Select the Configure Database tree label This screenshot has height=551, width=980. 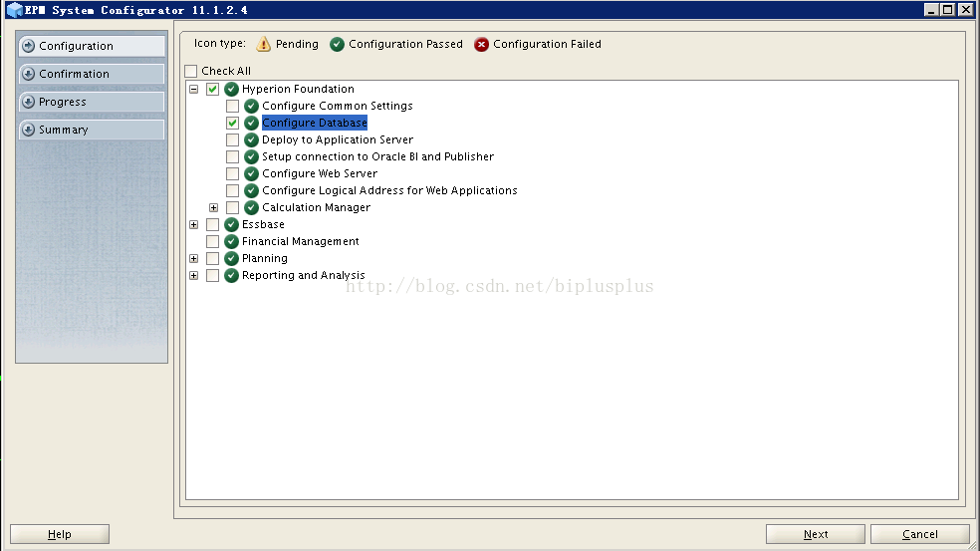pos(315,123)
